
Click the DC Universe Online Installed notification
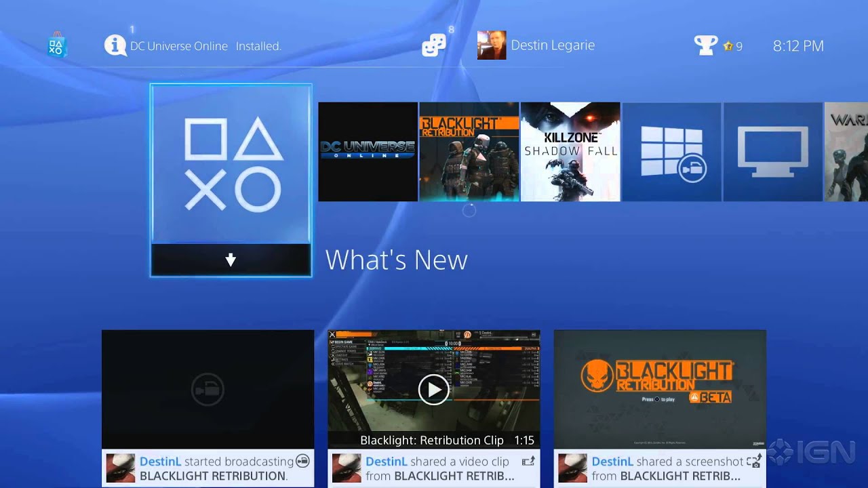click(x=205, y=46)
